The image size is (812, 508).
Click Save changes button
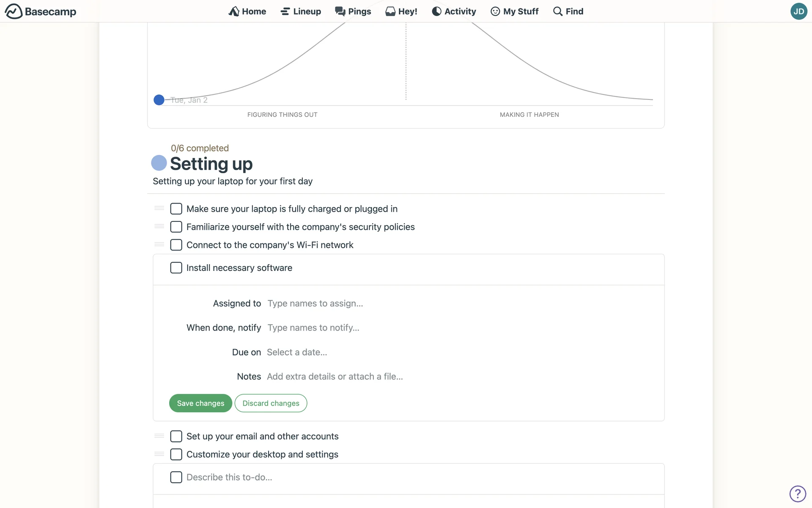tap(200, 403)
